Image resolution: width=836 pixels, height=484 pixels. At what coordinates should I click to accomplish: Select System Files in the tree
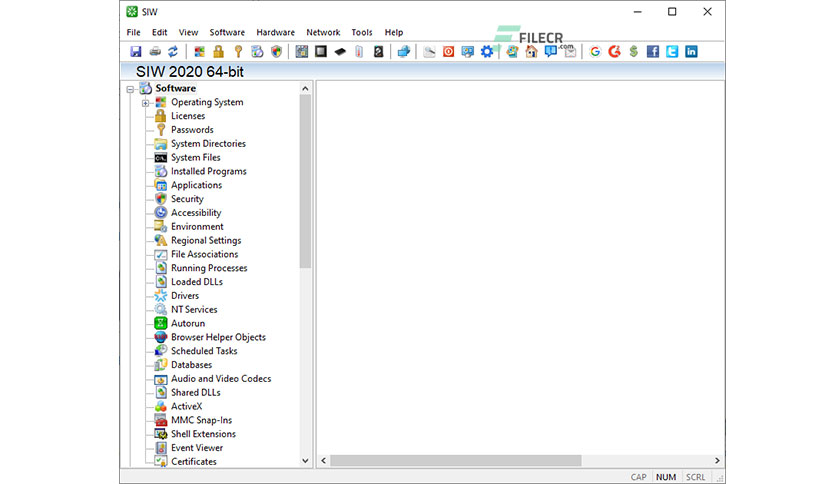click(x=196, y=157)
